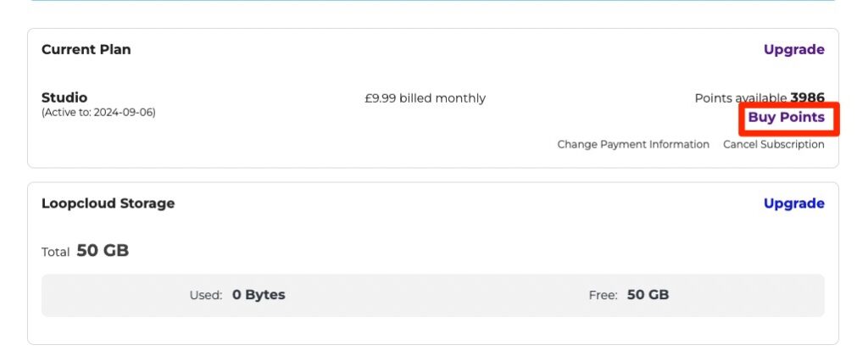
Task: Click Upgrade link in Current Plan section
Action: (793, 49)
